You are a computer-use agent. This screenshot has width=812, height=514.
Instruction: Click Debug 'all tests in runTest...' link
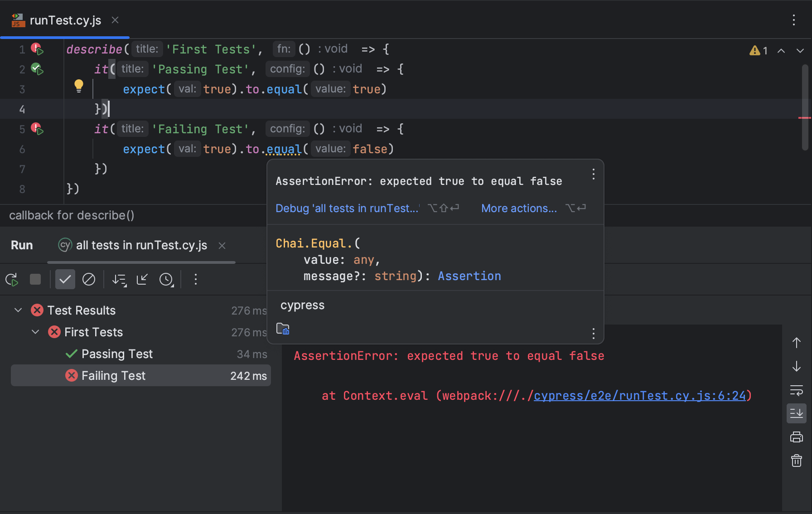coord(347,209)
